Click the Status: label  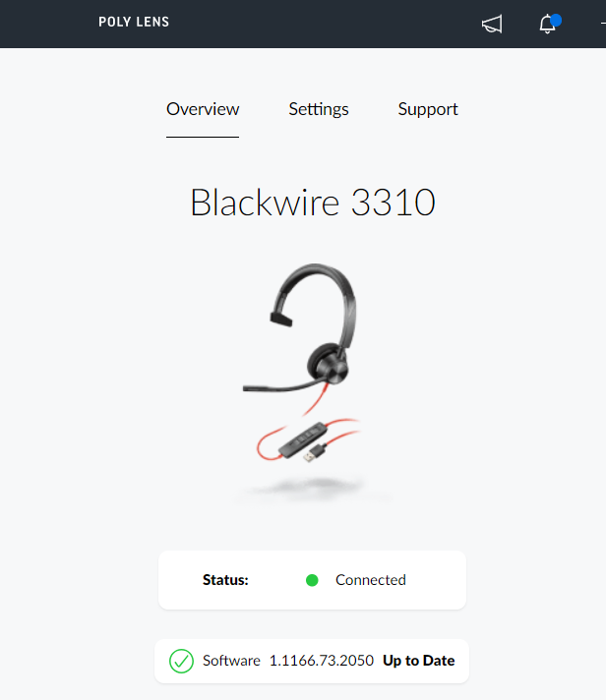tap(225, 580)
